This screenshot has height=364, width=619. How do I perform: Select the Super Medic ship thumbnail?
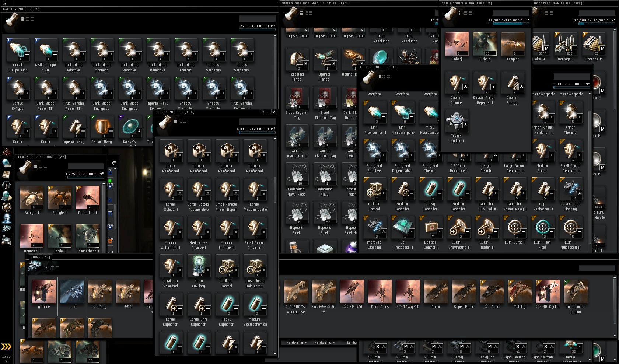464,291
